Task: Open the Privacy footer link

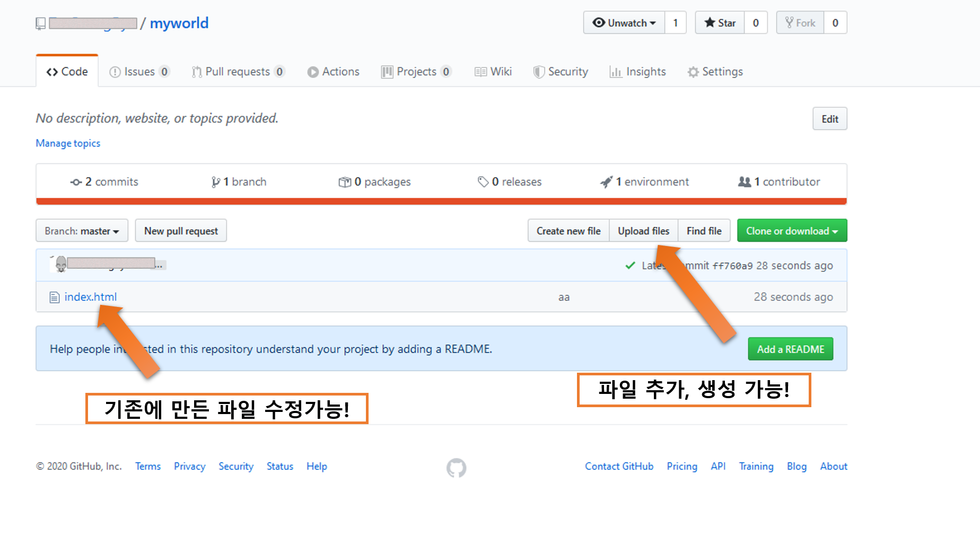Action: (x=190, y=466)
